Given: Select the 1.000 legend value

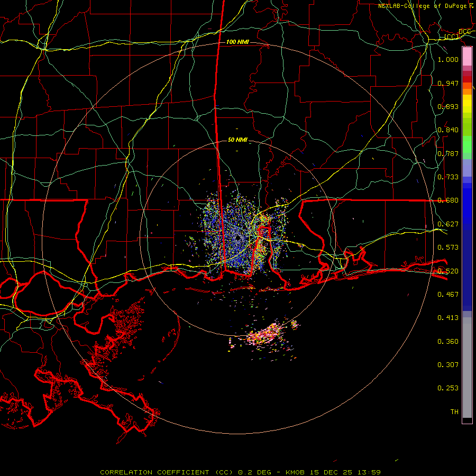Looking at the screenshot, I should click(448, 60).
